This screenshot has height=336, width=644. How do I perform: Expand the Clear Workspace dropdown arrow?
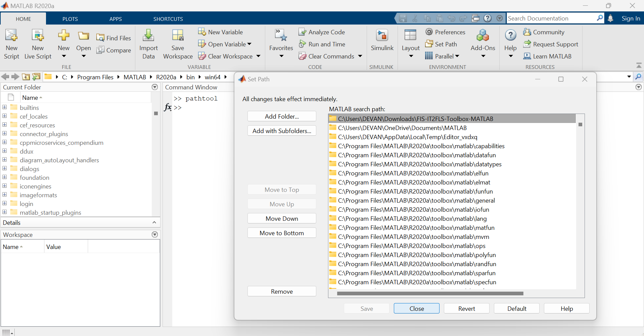(258, 56)
